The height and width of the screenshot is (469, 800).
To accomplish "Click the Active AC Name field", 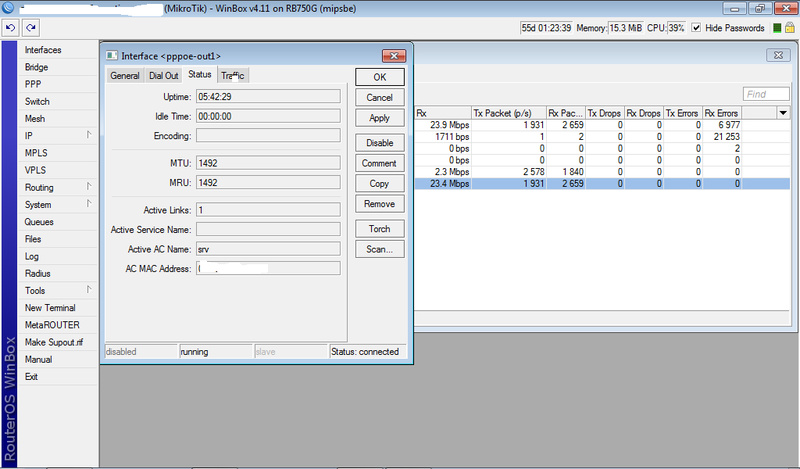I will [268, 249].
